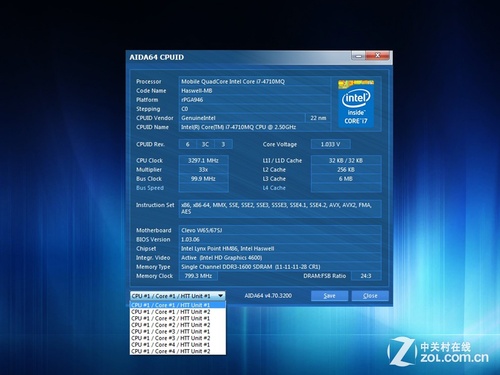Viewport: 500px width, 375px height.
Task: Click the empty L4 Cache value field
Action: pyautogui.click(x=346, y=188)
